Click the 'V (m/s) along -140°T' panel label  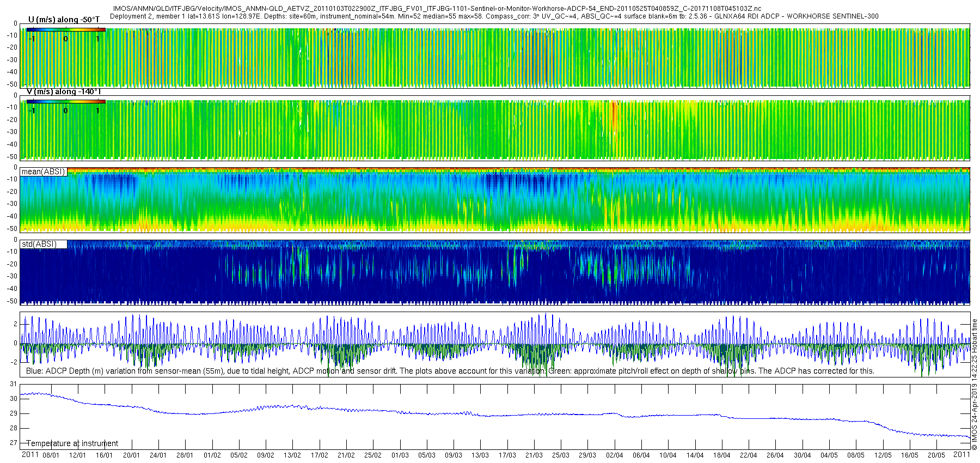64,92
